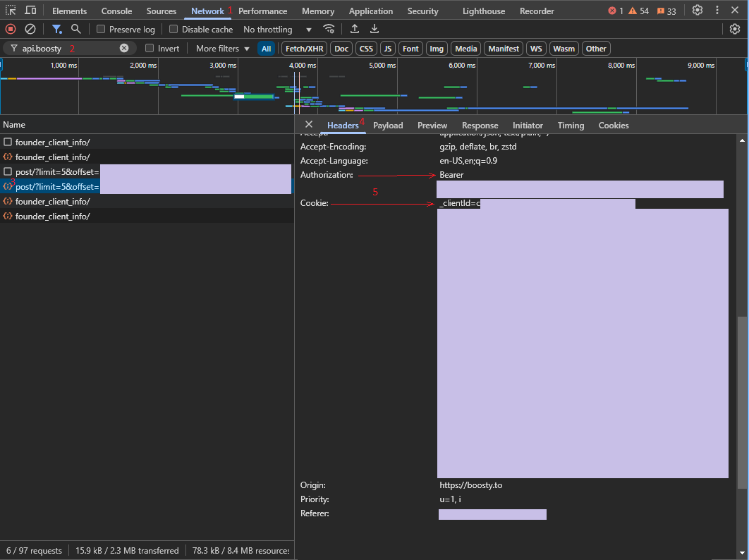
Task: Enable the Disable cache checkbox
Action: tap(173, 29)
